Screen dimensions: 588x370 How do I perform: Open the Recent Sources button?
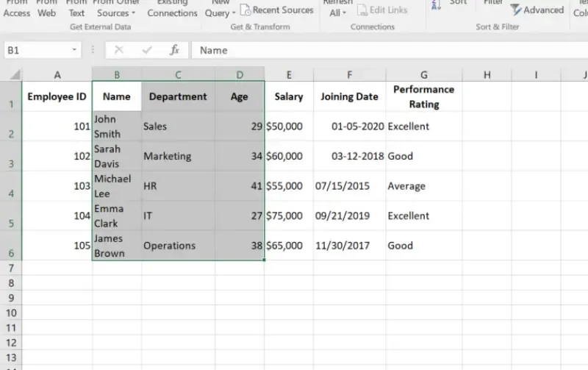click(x=277, y=10)
